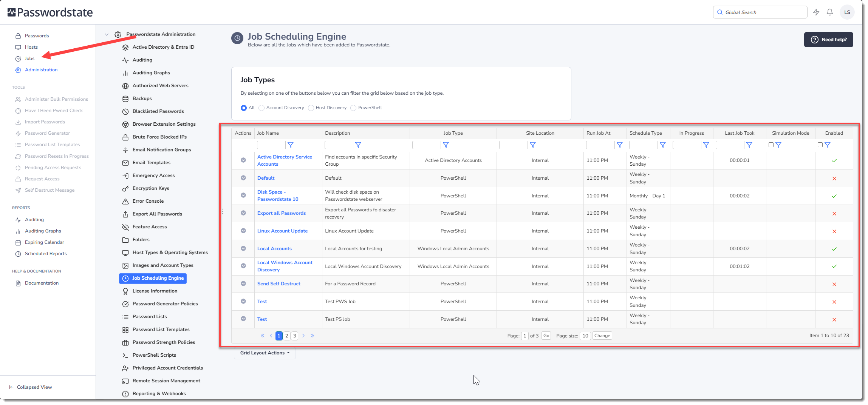Click the Global Search field
Screen dimensions: 868x405
coord(760,12)
